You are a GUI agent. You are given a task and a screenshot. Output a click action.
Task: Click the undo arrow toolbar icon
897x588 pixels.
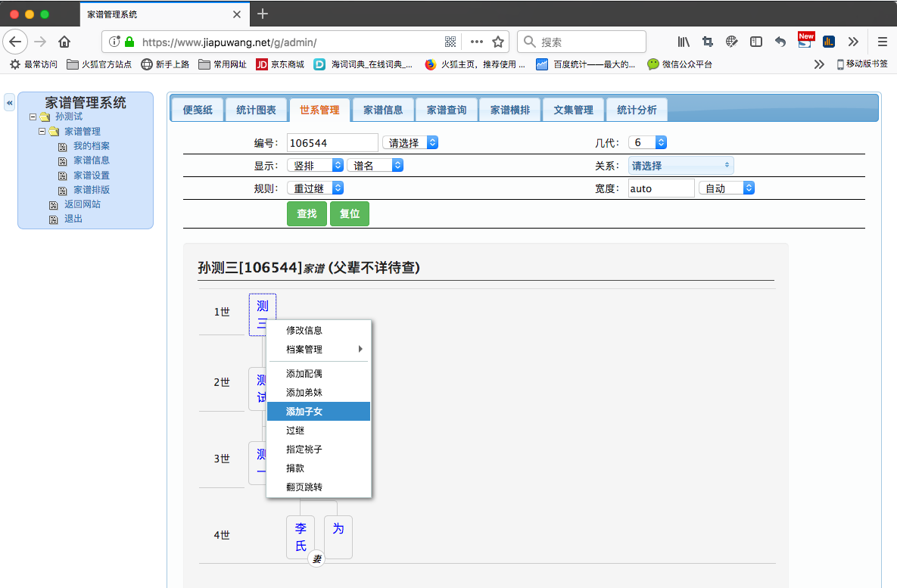tap(780, 42)
